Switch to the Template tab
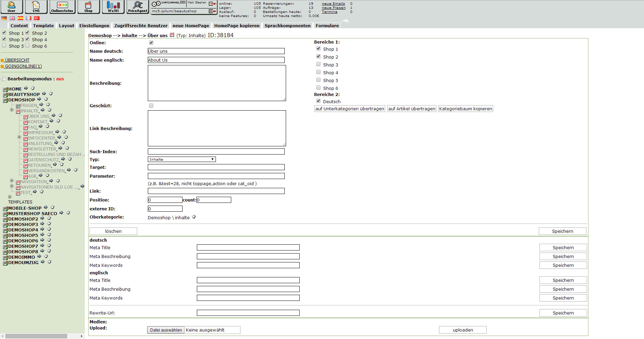The height and width of the screenshot is (339, 644). [43, 26]
